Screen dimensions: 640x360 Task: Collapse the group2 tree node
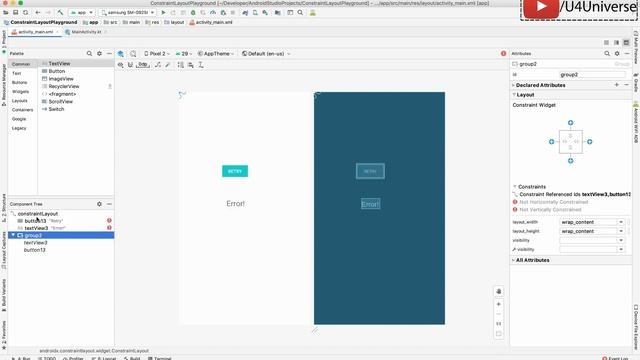point(13,235)
